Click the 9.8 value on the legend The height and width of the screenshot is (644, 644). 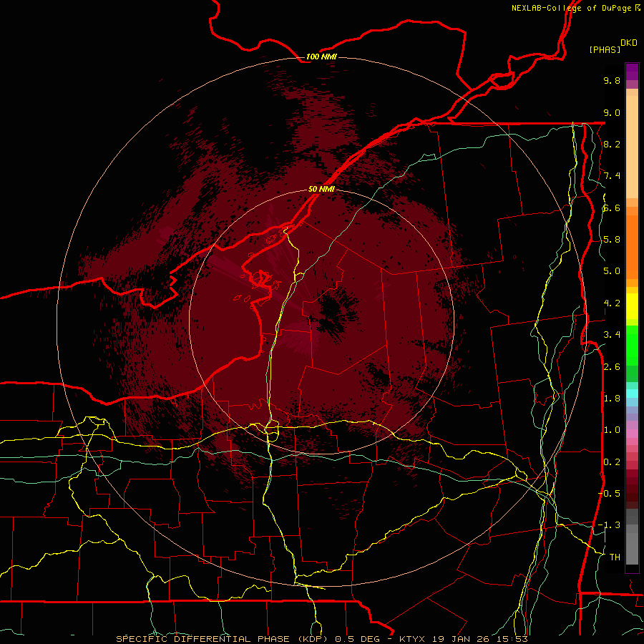(x=612, y=80)
